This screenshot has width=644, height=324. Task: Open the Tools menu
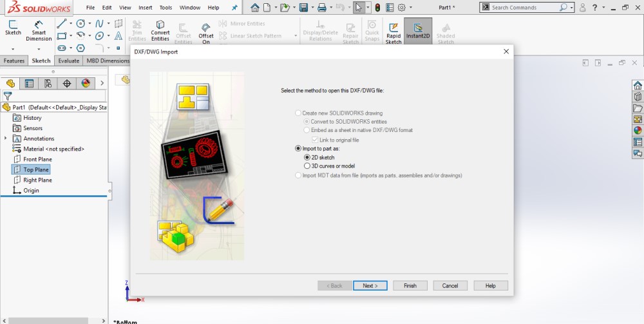tap(166, 7)
